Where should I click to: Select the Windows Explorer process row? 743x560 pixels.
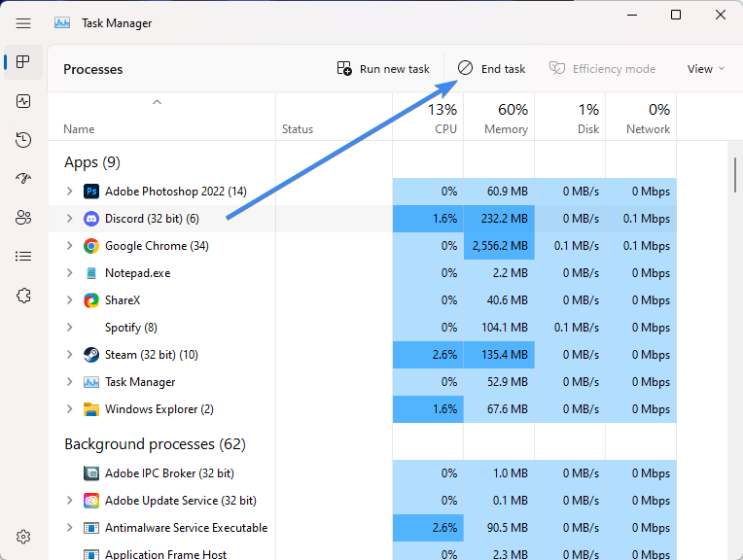(x=159, y=409)
